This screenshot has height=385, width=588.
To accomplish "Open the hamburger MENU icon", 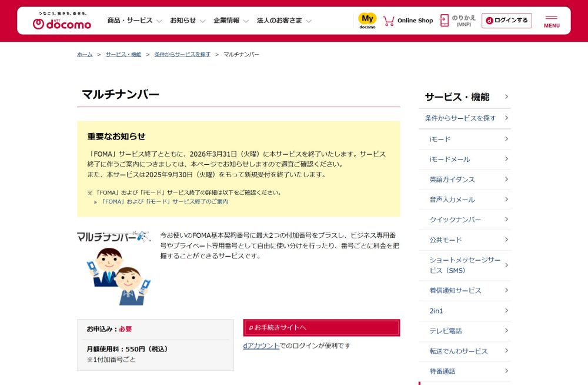I will coord(552,21).
